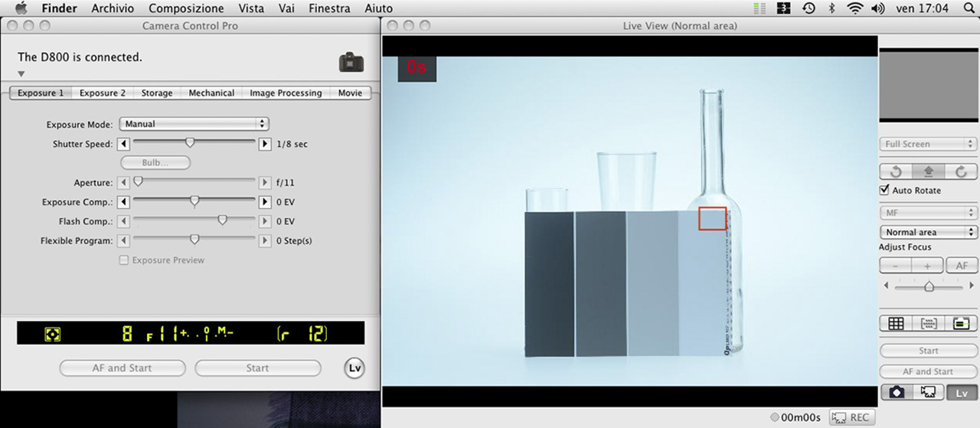
Task: Switch to photo camera mode icon
Action: [897, 392]
